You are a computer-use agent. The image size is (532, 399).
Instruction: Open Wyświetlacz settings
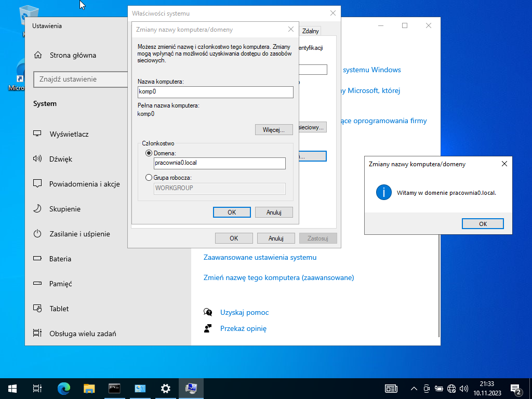pos(69,134)
